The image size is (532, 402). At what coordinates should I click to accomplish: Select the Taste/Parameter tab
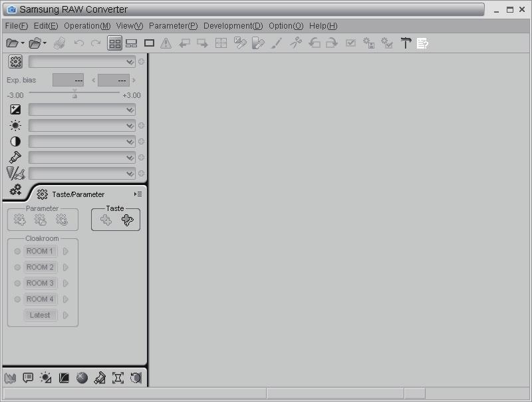pyautogui.click(x=78, y=194)
